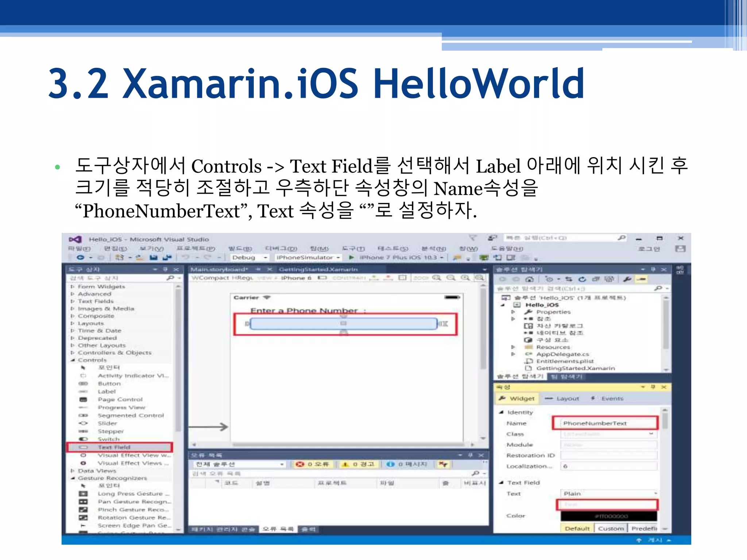Screen dimensions: 747x560
Task: Open properties wrench icon in the 솔루션 탐색기 toolbar
Action: click(627, 279)
